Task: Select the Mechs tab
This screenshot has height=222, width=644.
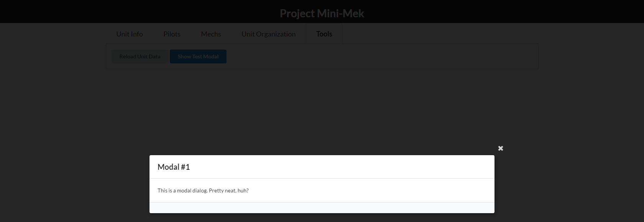Action: [x=211, y=34]
